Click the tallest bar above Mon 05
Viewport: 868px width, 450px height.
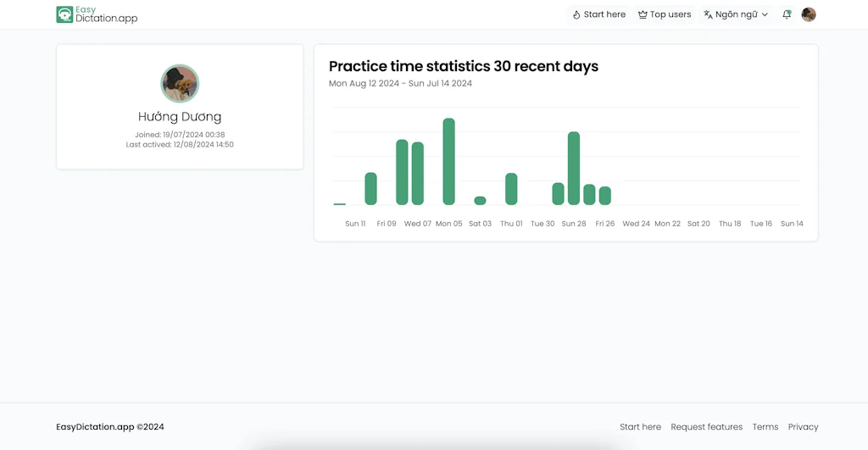click(449, 161)
